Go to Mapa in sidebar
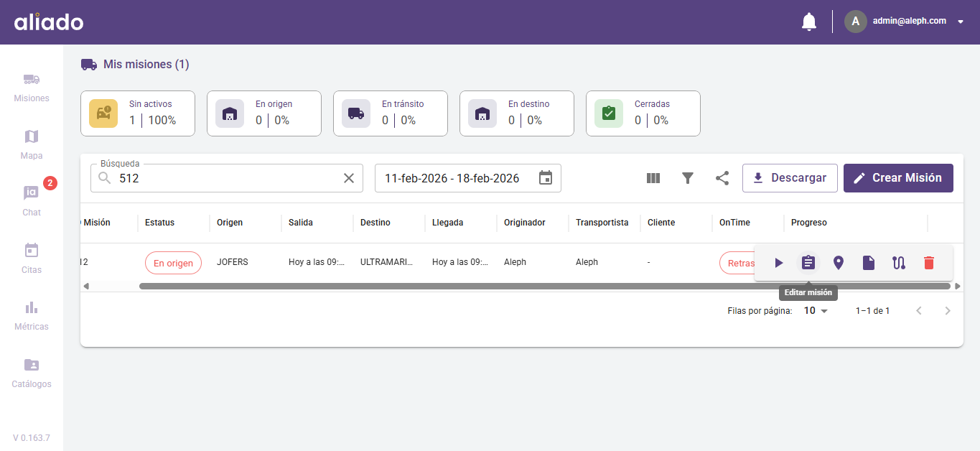The width and height of the screenshot is (980, 451). 32,144
